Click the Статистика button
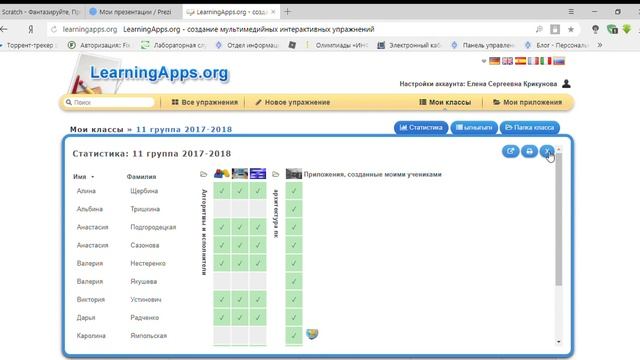Image resolution: width=640 pixels, height=360 pixels. pyautogui.click(x=421, y=127)
